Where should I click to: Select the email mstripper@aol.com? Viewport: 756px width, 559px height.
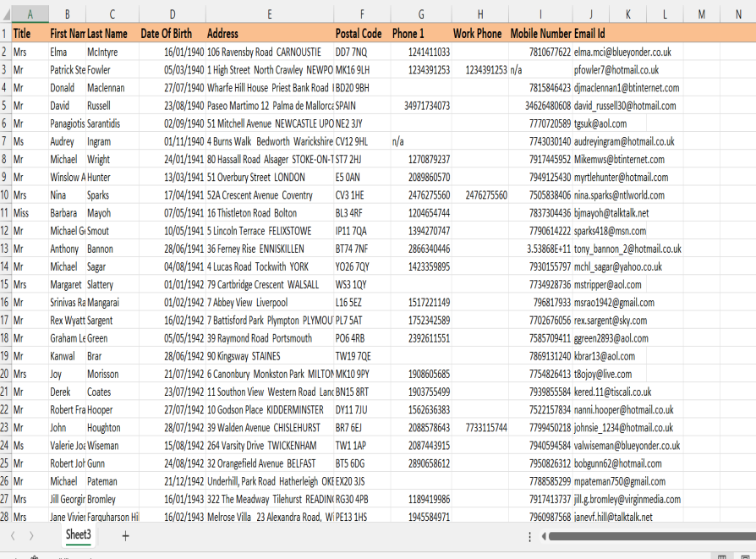coord(607,284)
